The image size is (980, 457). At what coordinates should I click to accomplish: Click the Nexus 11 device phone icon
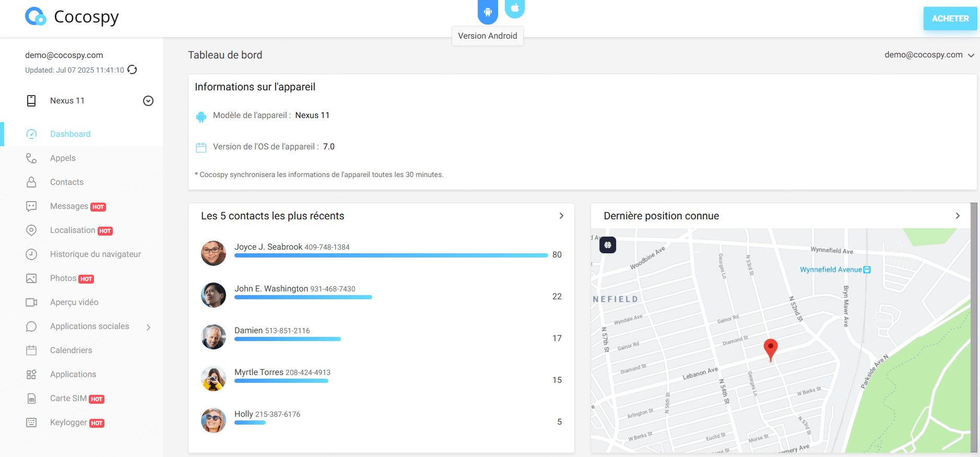point(31,101)
